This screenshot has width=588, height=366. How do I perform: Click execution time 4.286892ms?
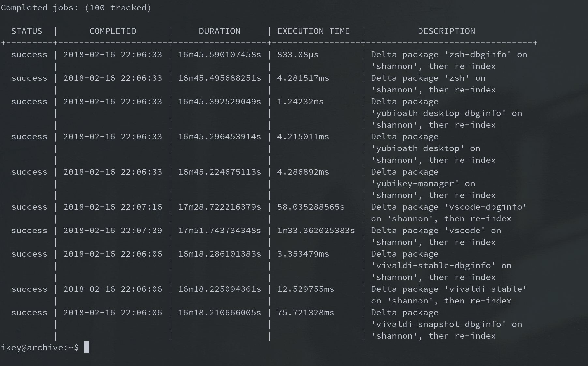tap(303, 172)
